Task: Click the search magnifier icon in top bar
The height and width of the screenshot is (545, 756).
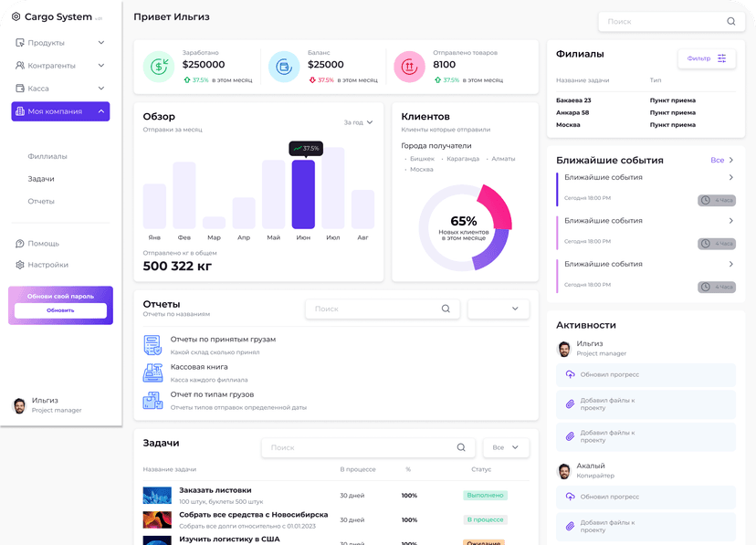Action: 731,21
